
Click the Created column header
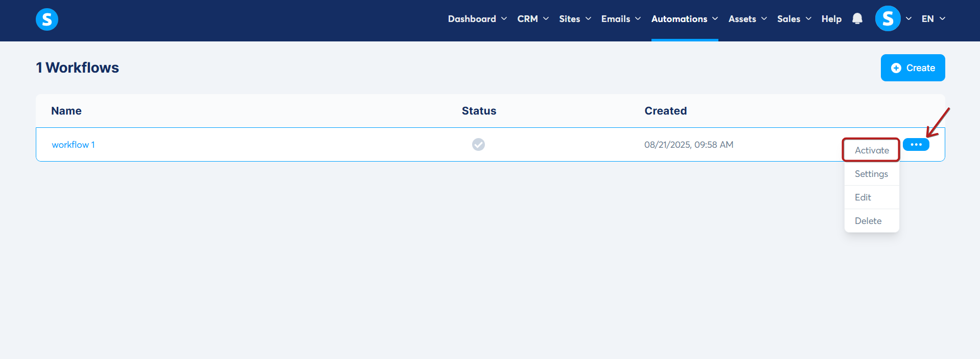[x=665, y=111]
